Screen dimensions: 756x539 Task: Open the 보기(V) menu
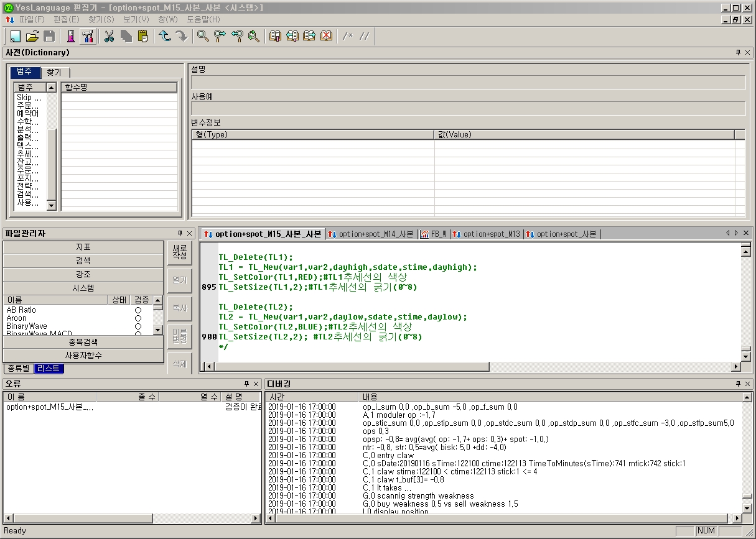(x=136, y=20)
